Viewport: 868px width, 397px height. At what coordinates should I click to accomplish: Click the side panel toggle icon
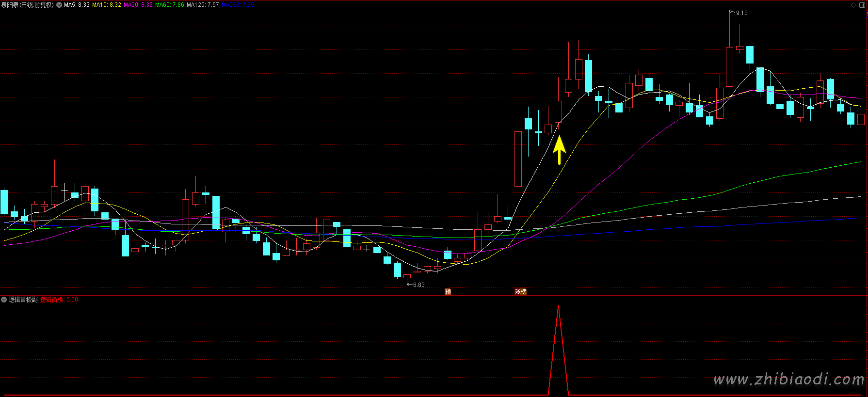pyautogui.click(x=862, y=5)
